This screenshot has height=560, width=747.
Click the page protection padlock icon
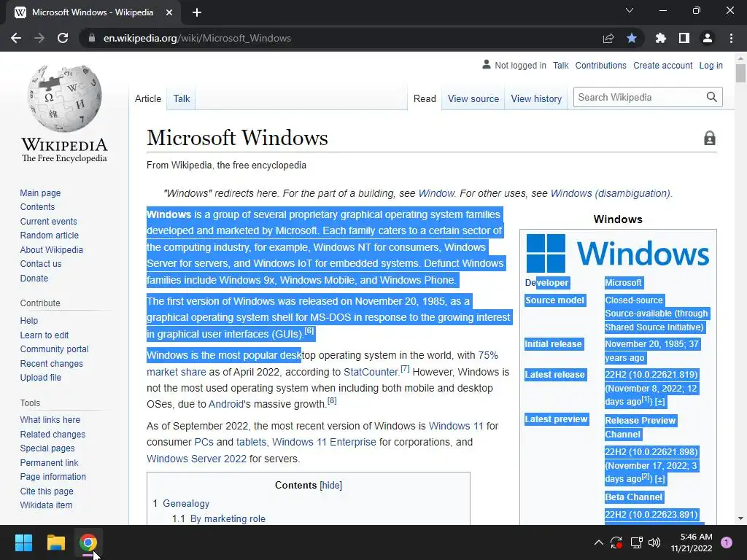(709, 138)
